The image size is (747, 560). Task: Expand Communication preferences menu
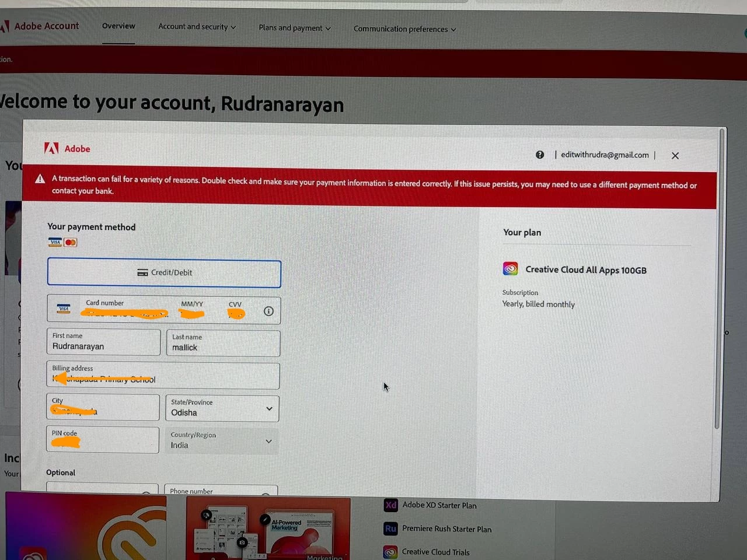tap(405, 29)
